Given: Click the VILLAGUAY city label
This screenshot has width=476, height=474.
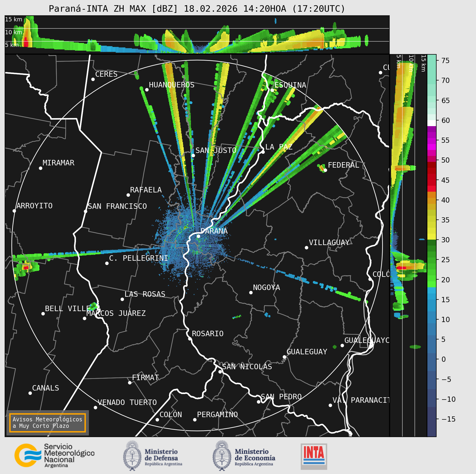Looking at the screenshot, I should [x=329, y=242].
